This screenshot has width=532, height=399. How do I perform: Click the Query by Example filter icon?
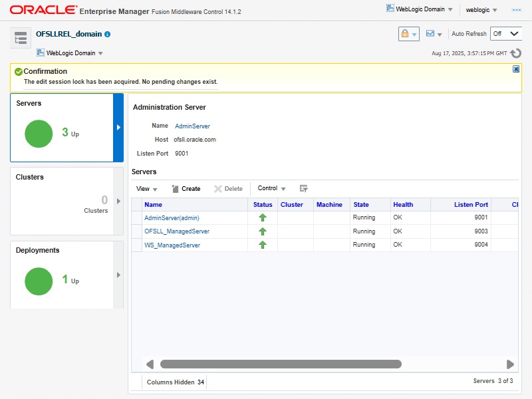[x=304, y=189]
